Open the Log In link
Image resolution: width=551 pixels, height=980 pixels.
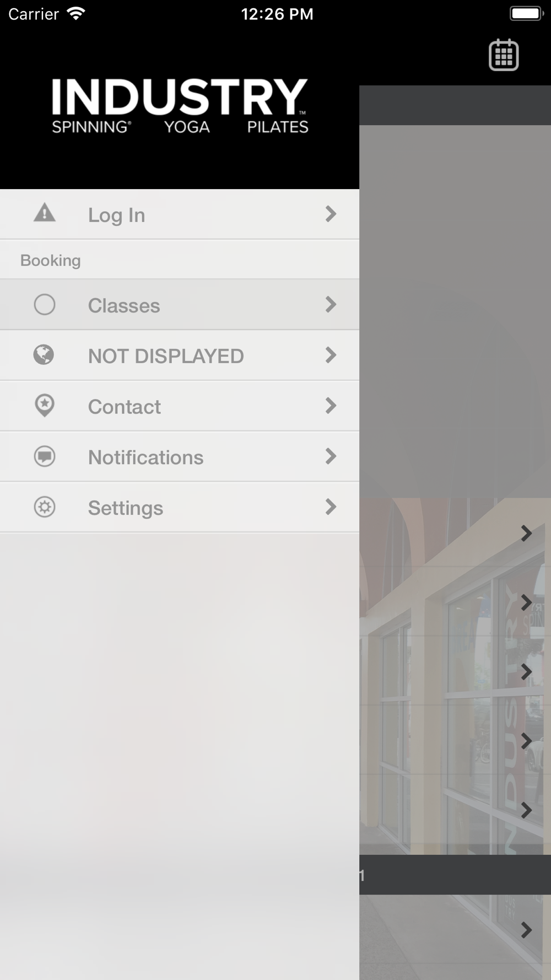tap(117, 215)
